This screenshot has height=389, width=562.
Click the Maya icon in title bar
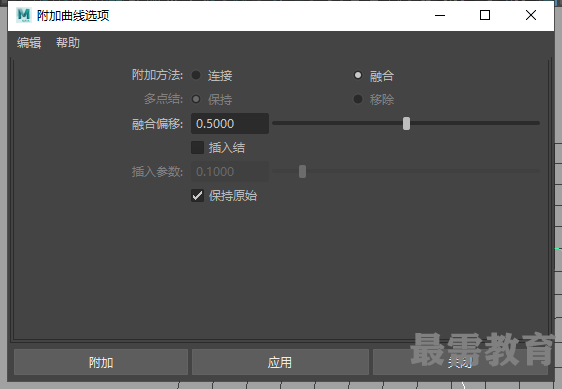click(x=24, y=15)
